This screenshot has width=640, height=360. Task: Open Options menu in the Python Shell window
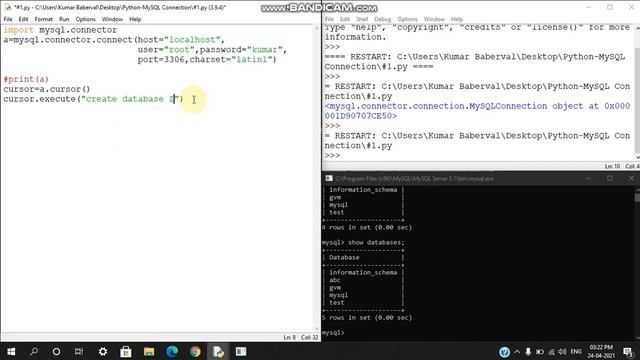tap(407, 19)
